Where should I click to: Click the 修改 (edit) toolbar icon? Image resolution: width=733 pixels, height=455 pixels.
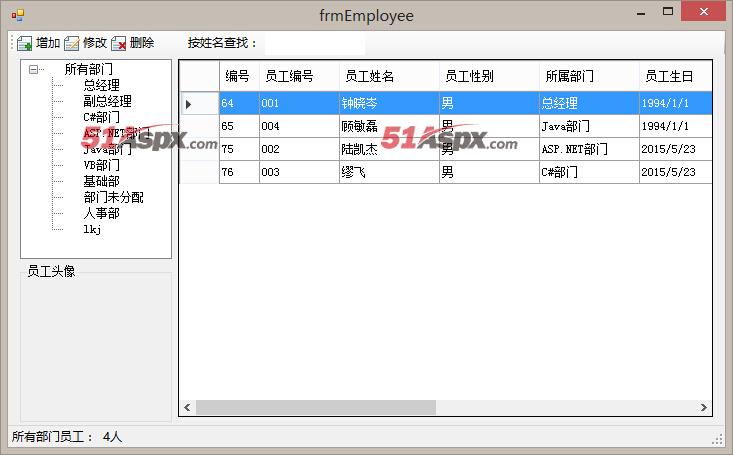pos(72,43)
